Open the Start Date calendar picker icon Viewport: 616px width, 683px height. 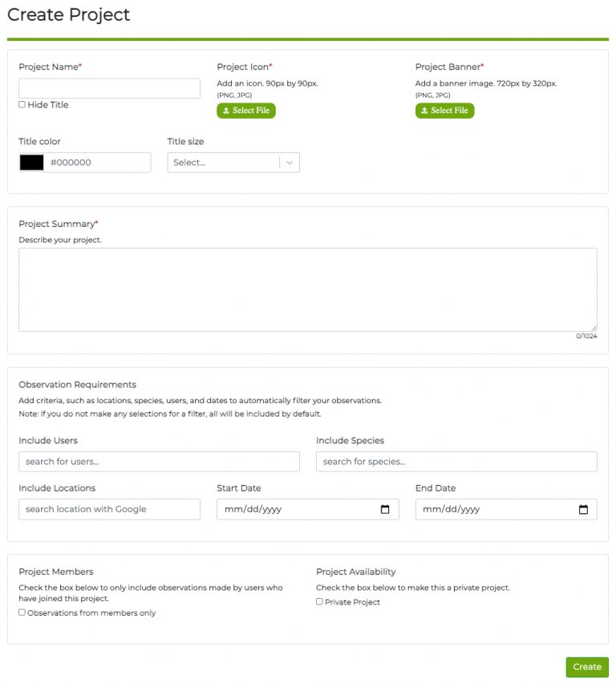point(385,509)
